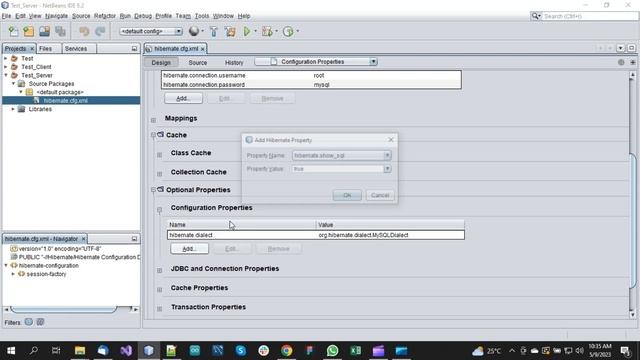Click the Save All toolbar icon

(x=60, y=31)
